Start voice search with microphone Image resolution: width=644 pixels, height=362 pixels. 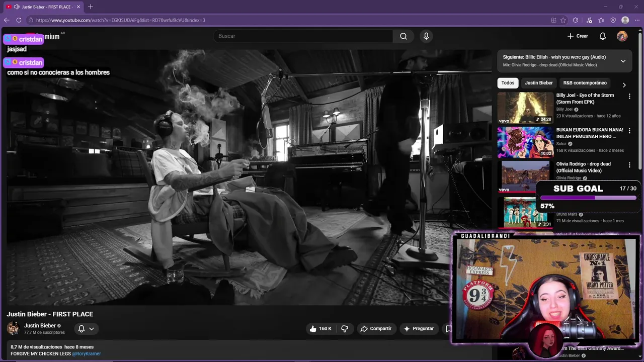pyautogui.click(x=426, y=36)
